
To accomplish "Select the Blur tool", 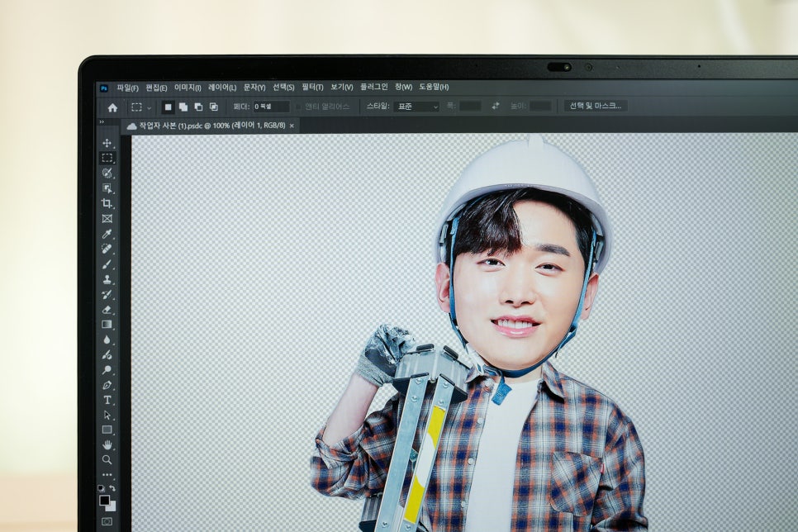I will 107,340.
